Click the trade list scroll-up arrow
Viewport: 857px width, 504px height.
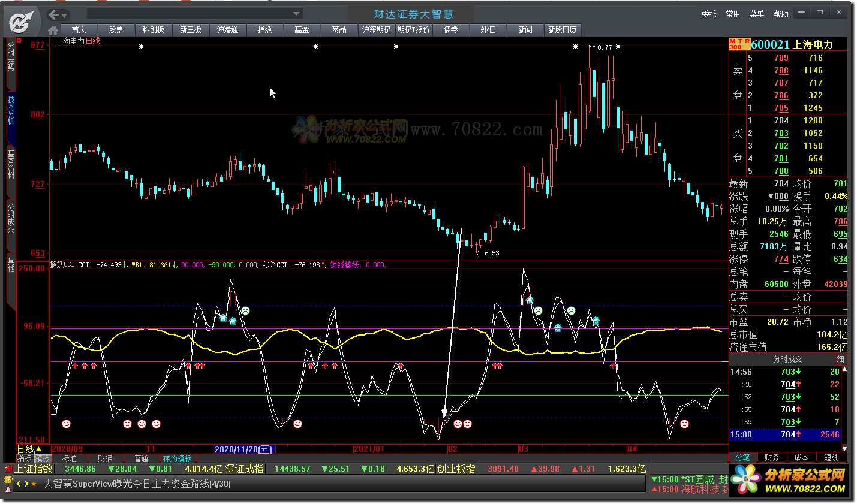(844, 370)
